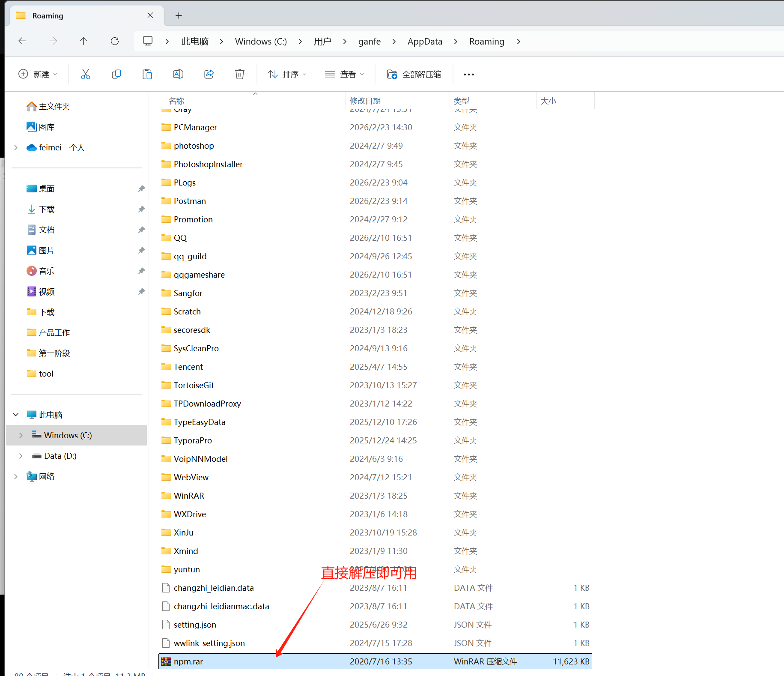
Task: Navigate to 此电脑 breadcrumb
Action: [195, 42]
